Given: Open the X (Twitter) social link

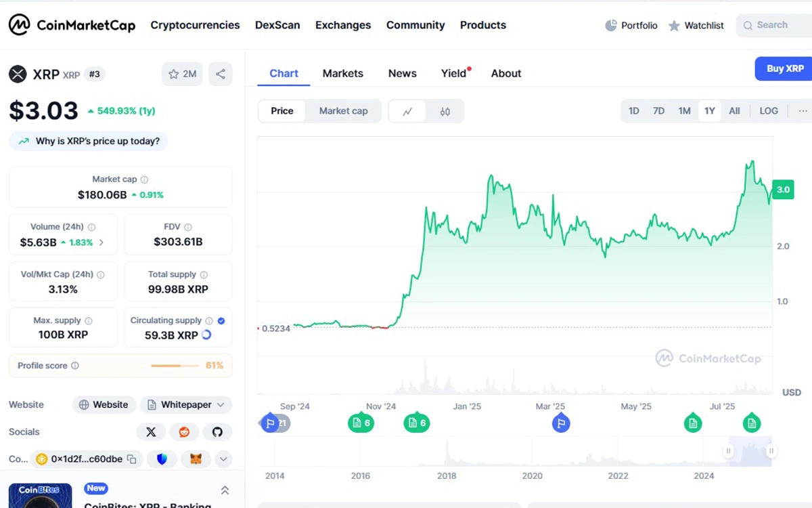Looking at the screenshot, I should (151, 432).
